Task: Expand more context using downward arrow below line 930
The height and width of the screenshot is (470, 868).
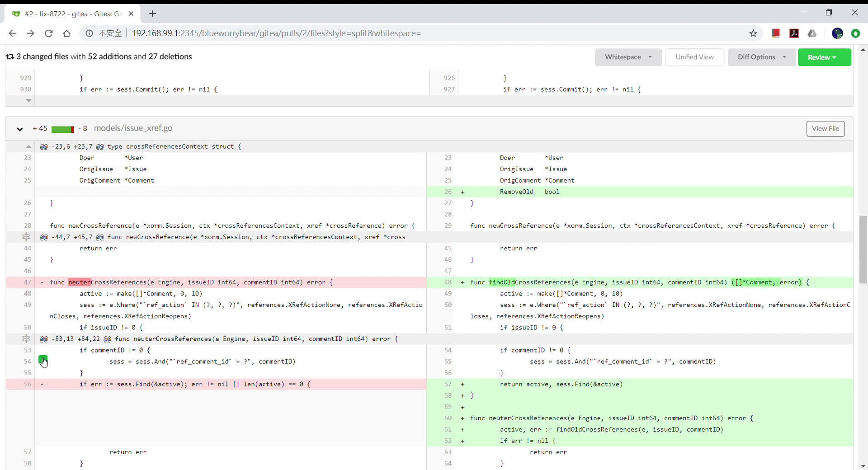Action: coord(28,101)
